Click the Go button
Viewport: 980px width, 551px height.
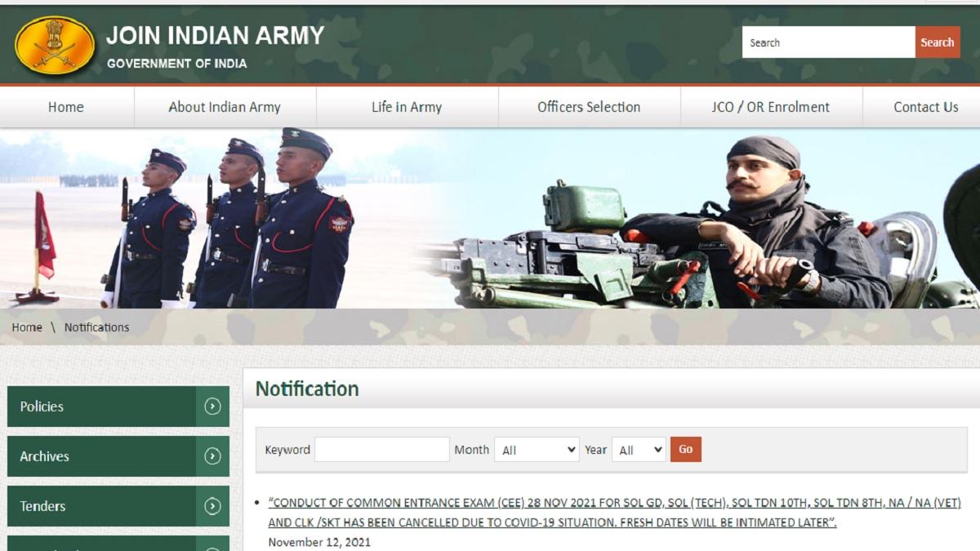click(686, 449)
